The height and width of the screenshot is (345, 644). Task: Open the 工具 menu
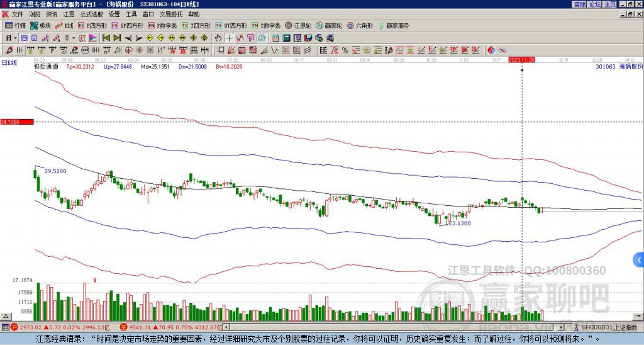131,14
